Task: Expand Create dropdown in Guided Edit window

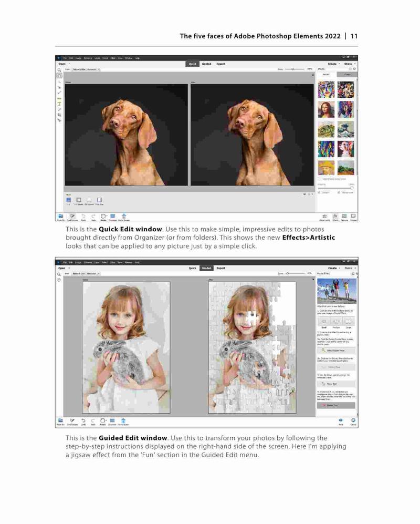Action: 333,268
